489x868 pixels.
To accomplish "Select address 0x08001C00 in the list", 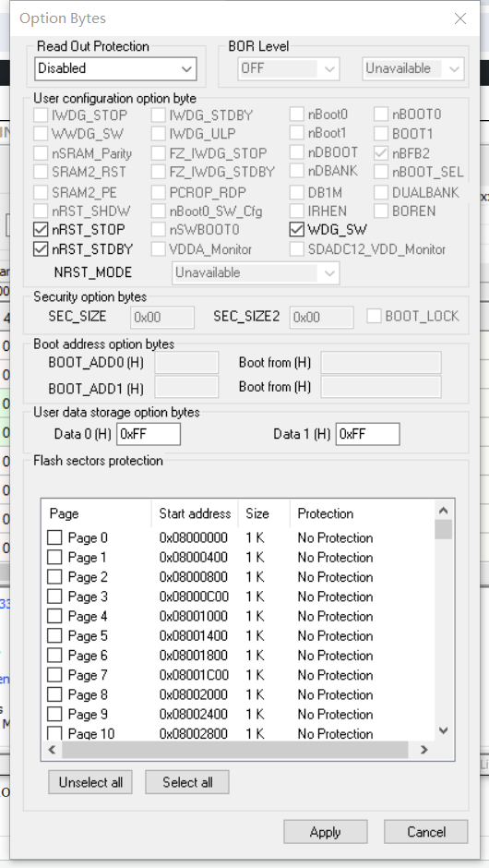I will (x=194, y=675).
